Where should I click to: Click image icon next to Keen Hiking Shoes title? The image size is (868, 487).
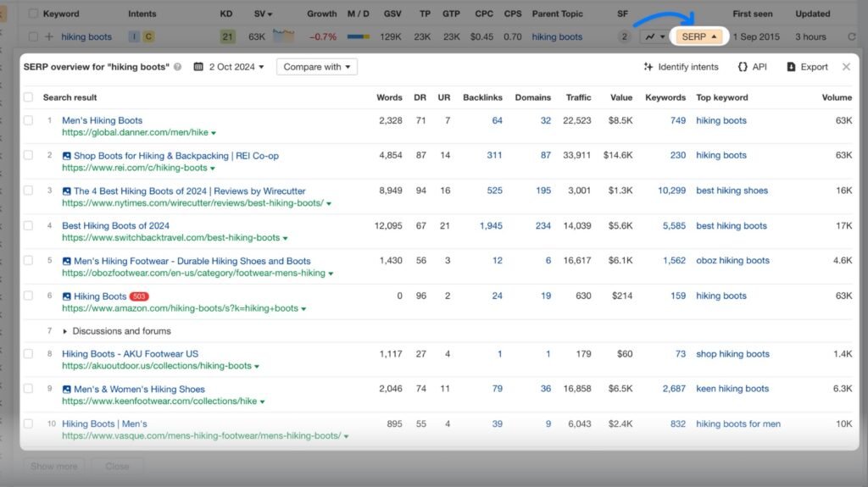(x=66, y=390)
